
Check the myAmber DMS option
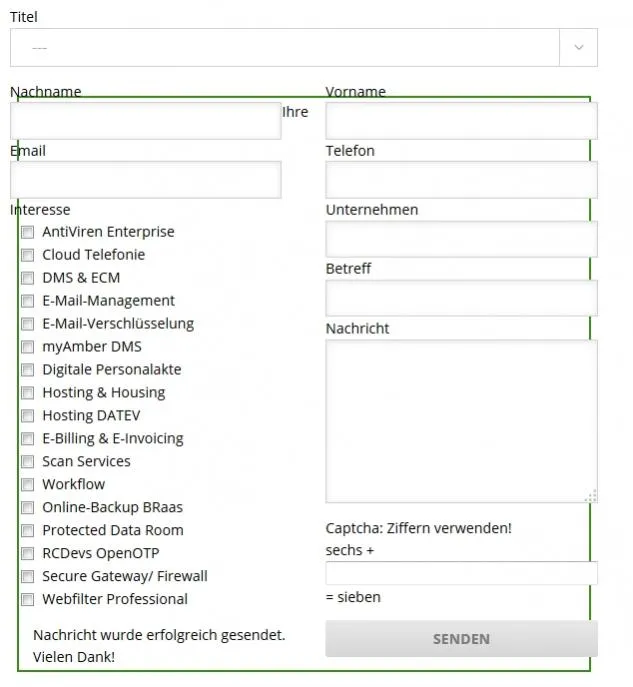pos(28,347)
